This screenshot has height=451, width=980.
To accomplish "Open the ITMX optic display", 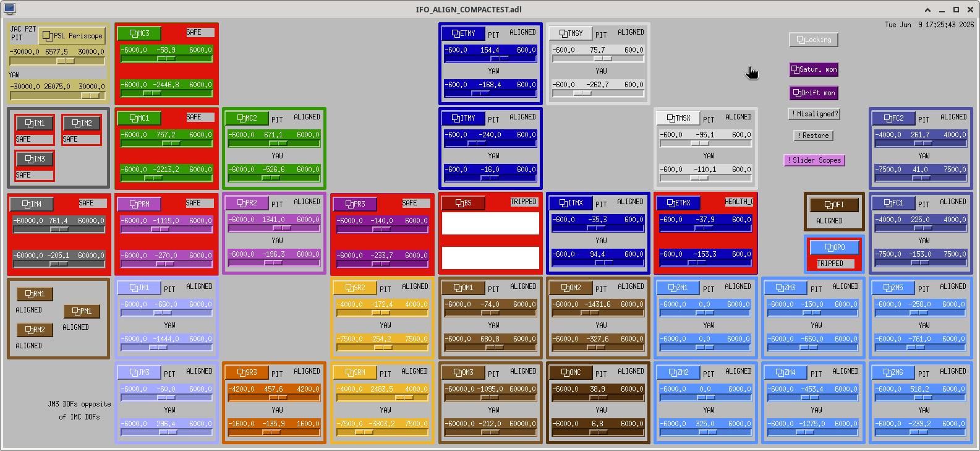I will (571, 203).
